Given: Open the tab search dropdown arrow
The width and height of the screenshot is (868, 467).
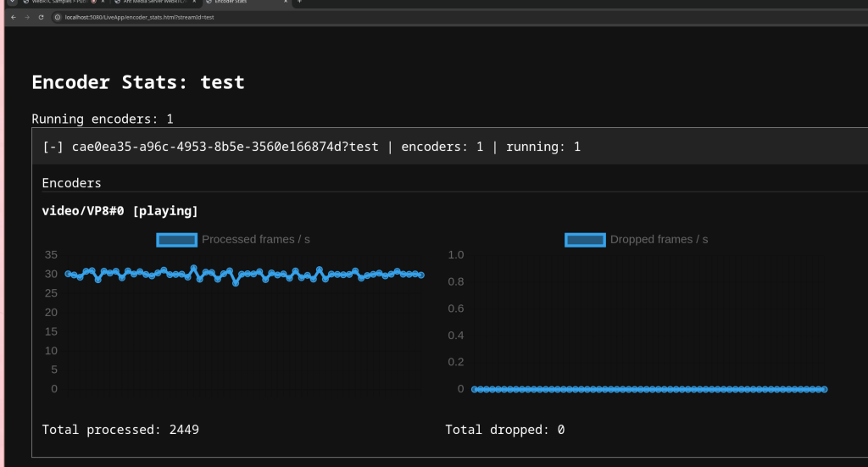Looking at the screenshot, I should tap(12, 2).
